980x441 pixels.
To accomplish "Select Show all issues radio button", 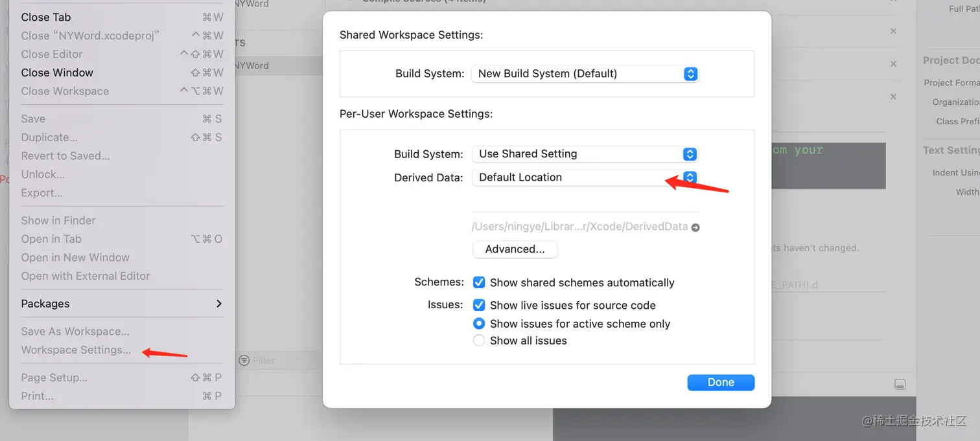I will (479, 341).
